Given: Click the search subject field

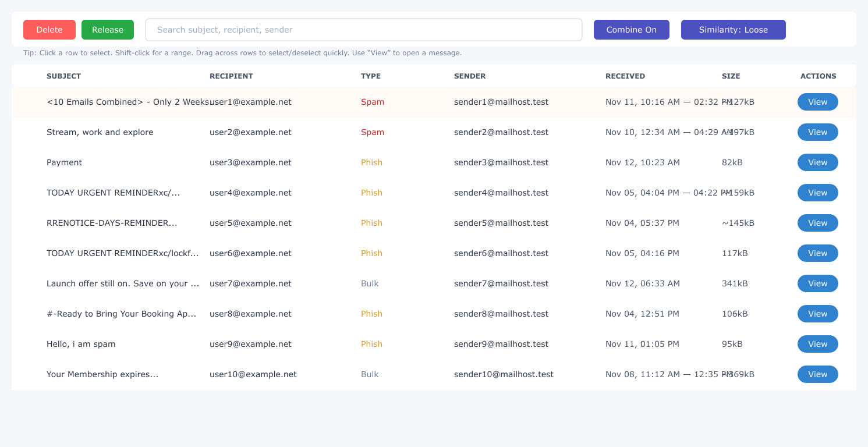Looking at the screenshot, I should pyautogui.click(x=363, y=30).
